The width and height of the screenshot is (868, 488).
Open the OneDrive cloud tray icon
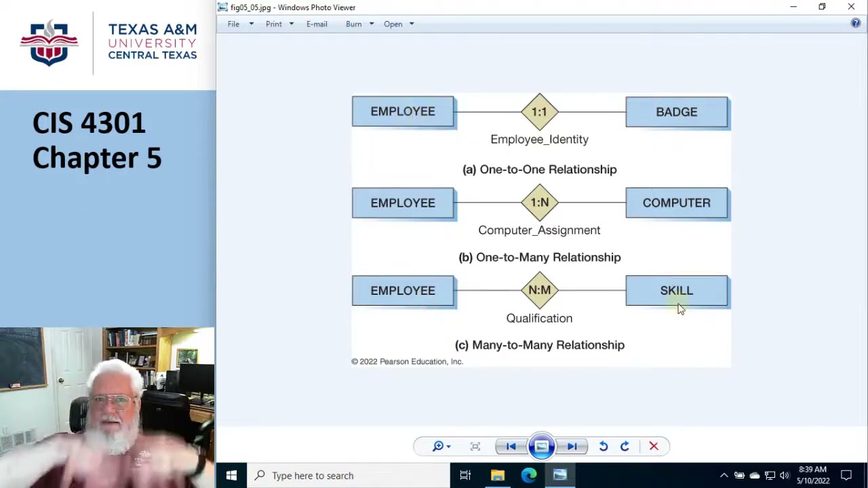click(x=755, y=475)
